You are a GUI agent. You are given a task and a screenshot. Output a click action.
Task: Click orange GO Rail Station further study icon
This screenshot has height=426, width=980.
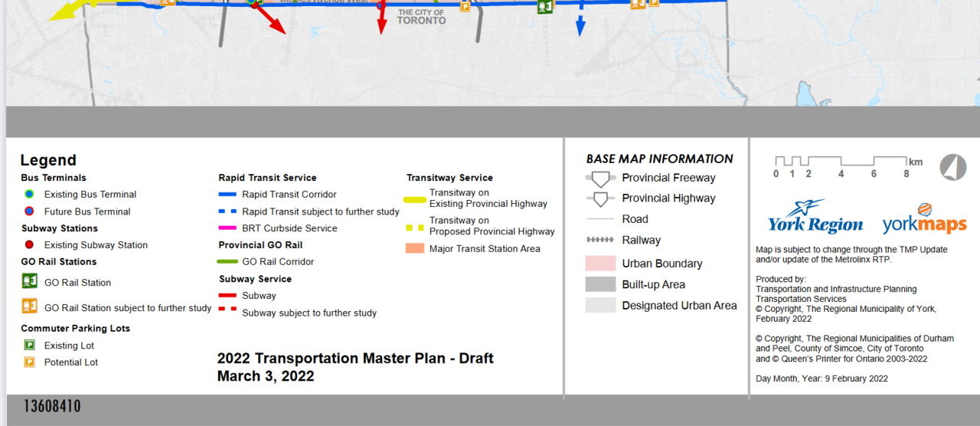[x=29, y=306]
